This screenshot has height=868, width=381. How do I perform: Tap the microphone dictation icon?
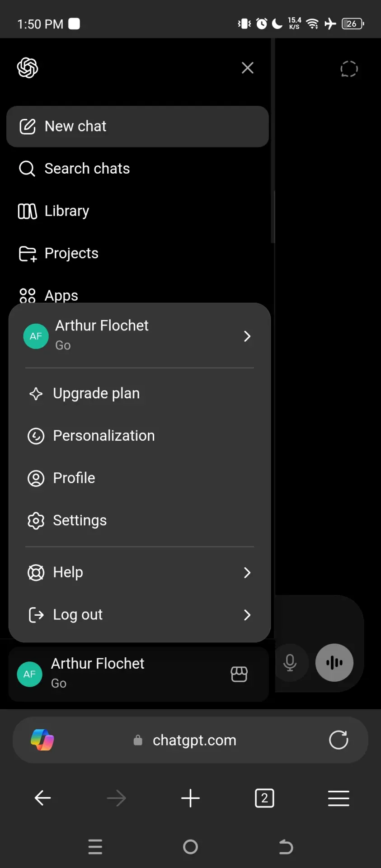click(290, 663)
